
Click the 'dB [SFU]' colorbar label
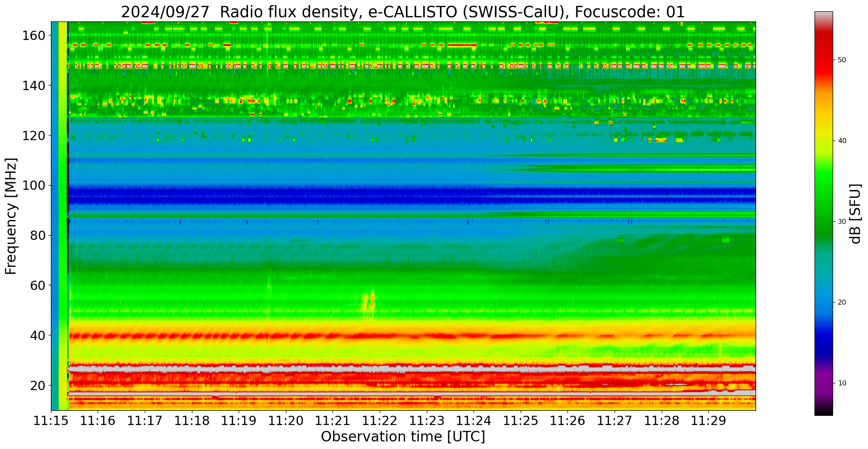855,214
